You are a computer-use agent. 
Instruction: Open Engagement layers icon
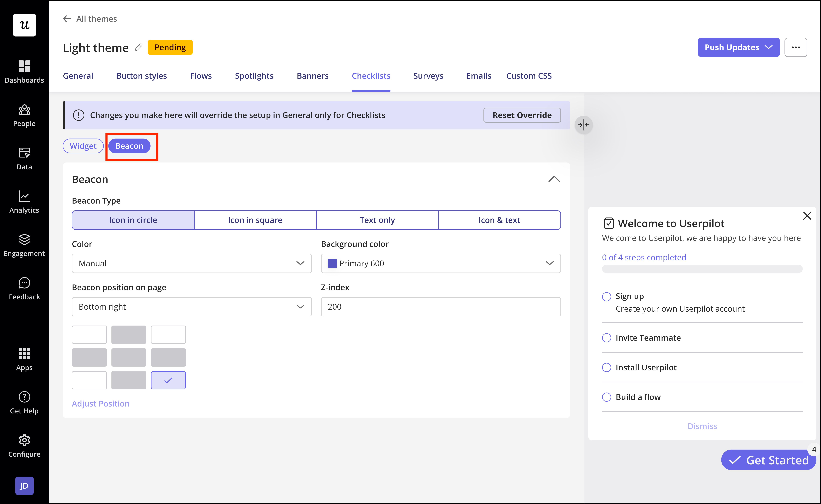tap(24, 239)
